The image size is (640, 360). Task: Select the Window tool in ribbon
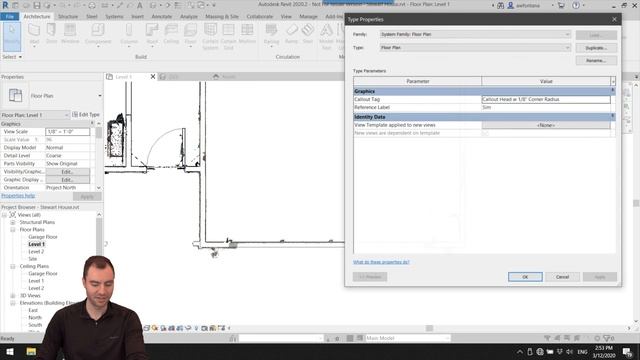pos(70,33)
